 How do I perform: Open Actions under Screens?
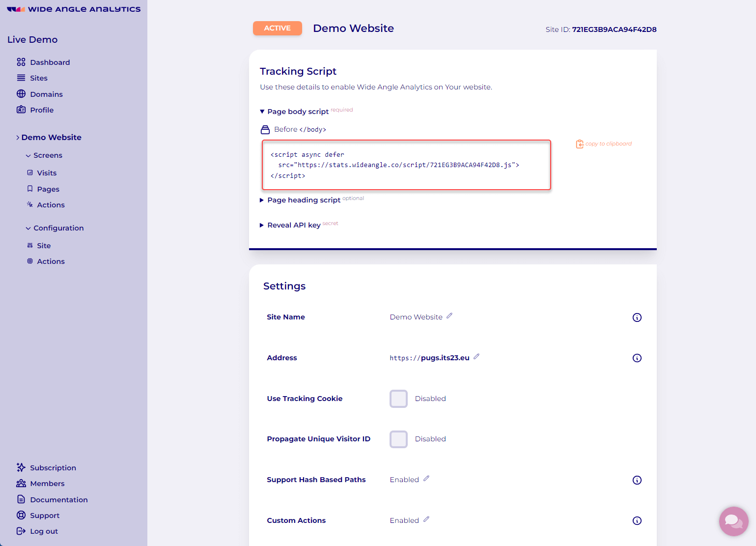tap(51, 205)
